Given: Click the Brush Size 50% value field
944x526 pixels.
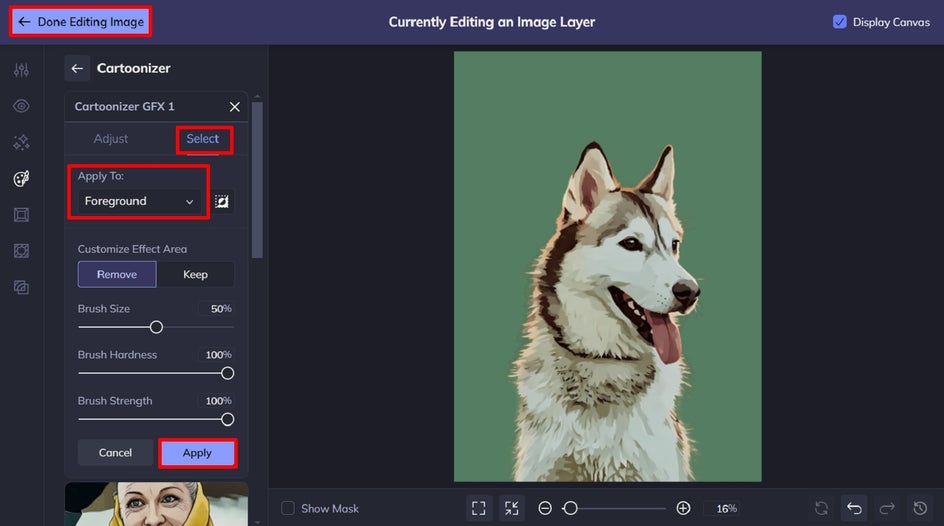Looking at the screenshot, I should (x=217, y=309).
